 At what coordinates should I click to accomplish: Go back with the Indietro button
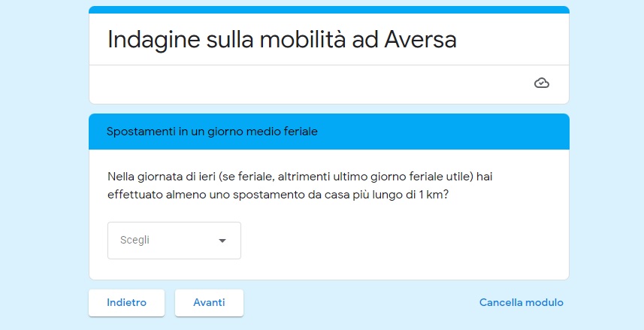pos(126,303)
